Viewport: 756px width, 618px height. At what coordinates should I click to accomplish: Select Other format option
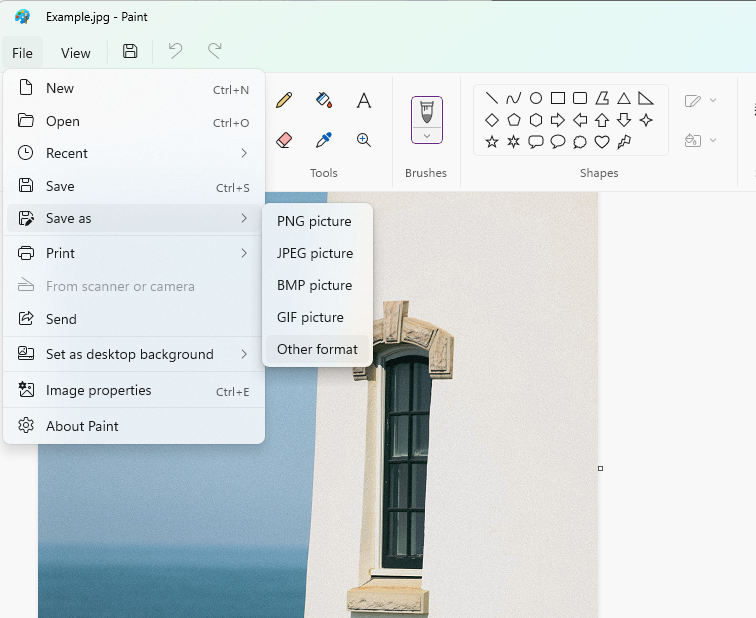click(317, 349)
